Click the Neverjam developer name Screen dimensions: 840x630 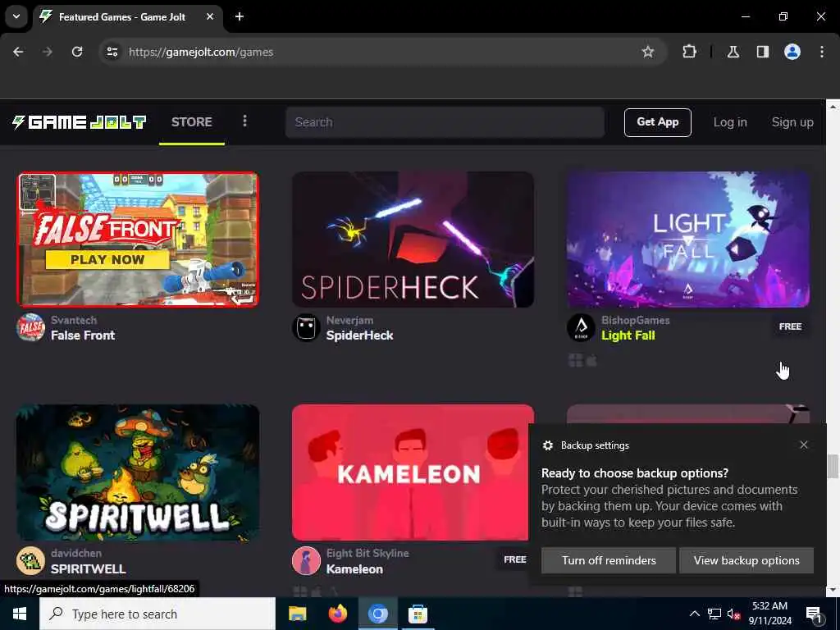point(349,321)
